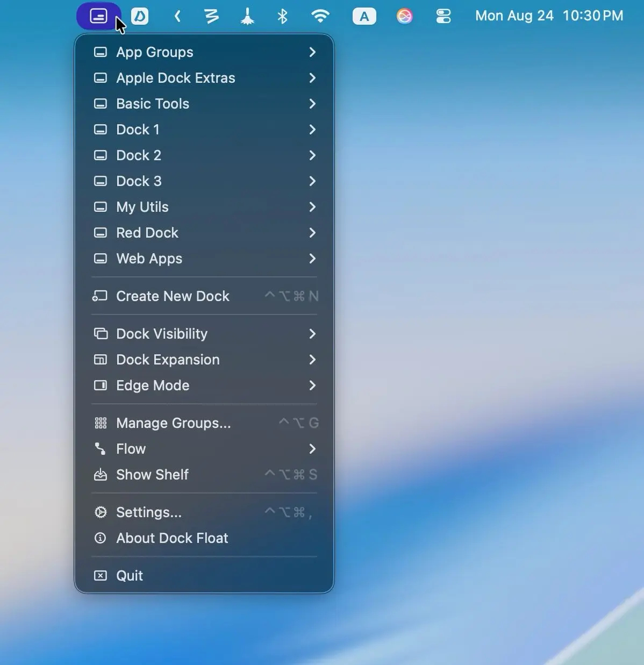
Task: Expand the Flow submenu arrow
Action: point(312,449)
